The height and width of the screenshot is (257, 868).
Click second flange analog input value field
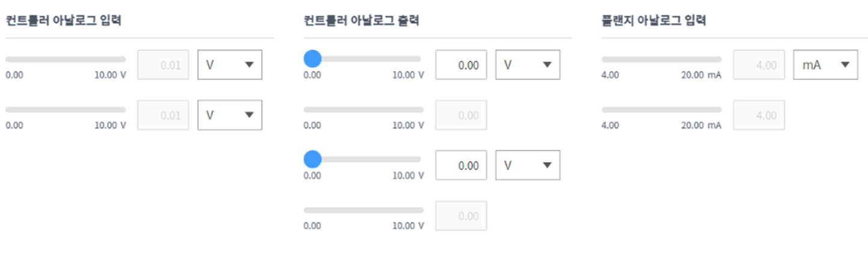click(x=759, y=115)
